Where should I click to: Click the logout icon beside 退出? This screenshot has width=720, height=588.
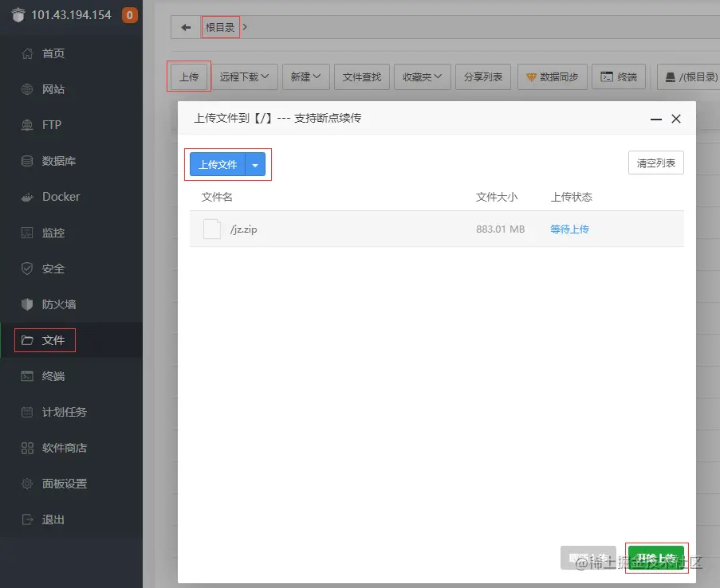pos(27,519)
